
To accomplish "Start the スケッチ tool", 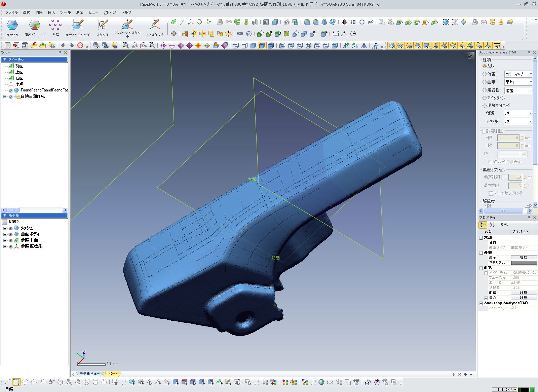I will (103, 28).
